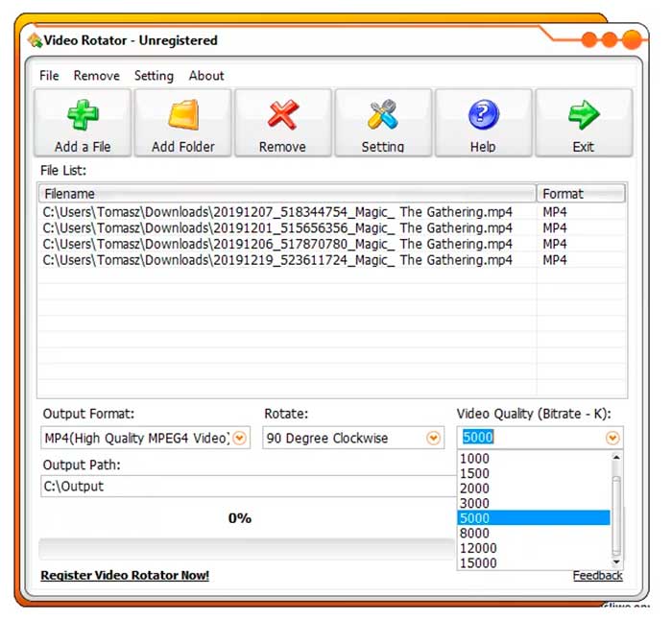Open the Rotate dropdown arrow
This screenshot has height=620, width=672.
click(x=433, y=439)
